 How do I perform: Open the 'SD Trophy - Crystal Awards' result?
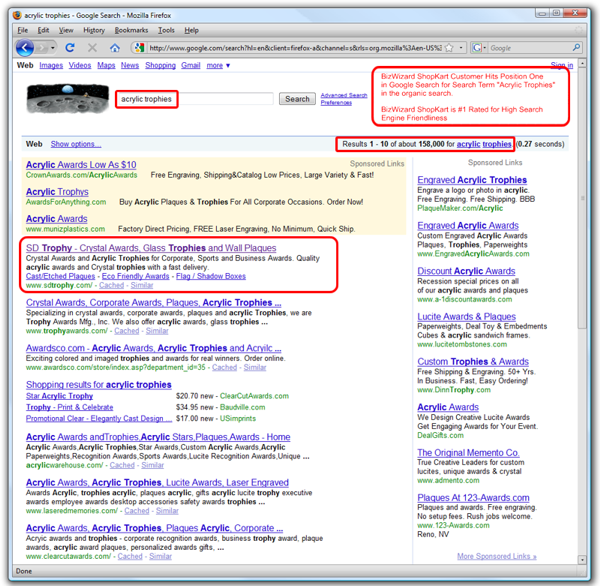[151, 248]
